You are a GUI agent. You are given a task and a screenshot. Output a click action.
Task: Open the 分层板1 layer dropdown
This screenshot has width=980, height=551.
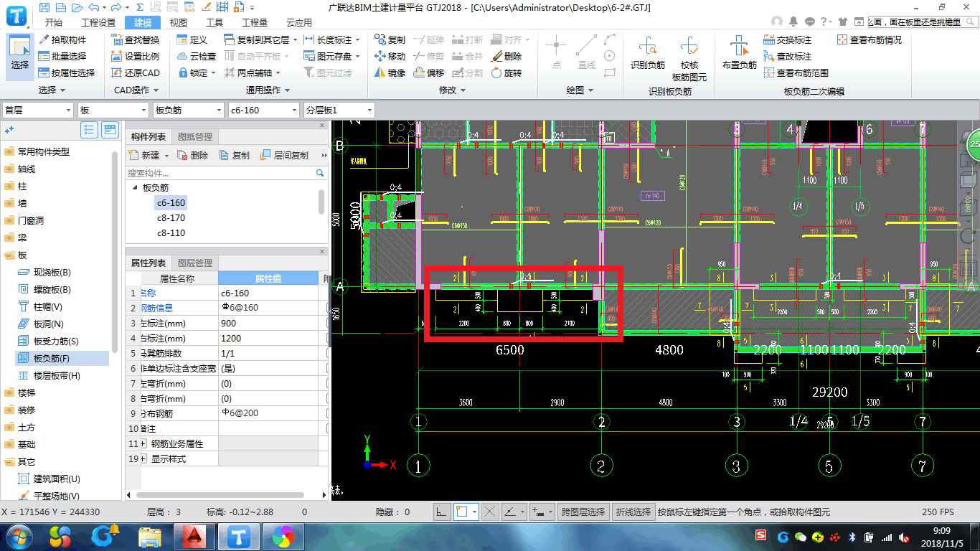339,110
